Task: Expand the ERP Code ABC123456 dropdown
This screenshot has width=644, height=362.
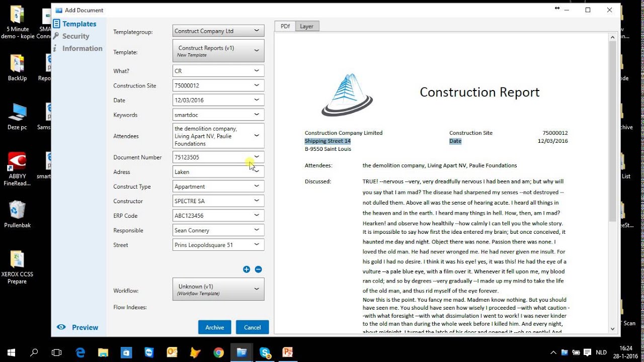Action: coord(257,215)
